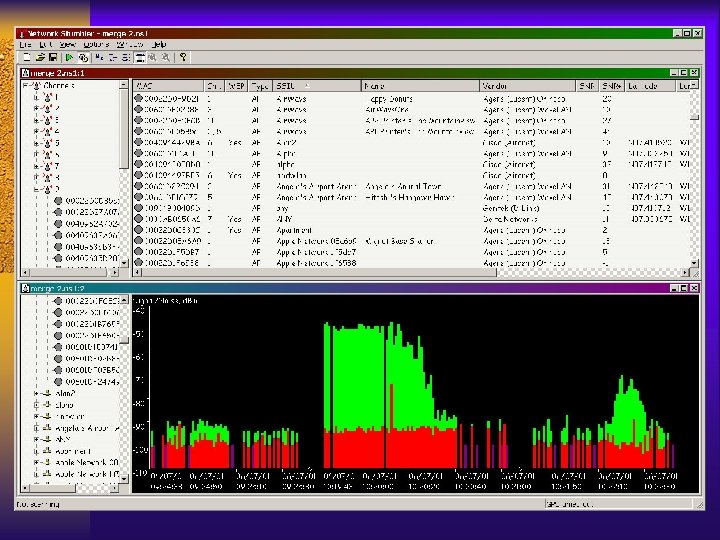Switch to list view in toolbar
This screenshot has width=720, height=540.
[126, 57]
